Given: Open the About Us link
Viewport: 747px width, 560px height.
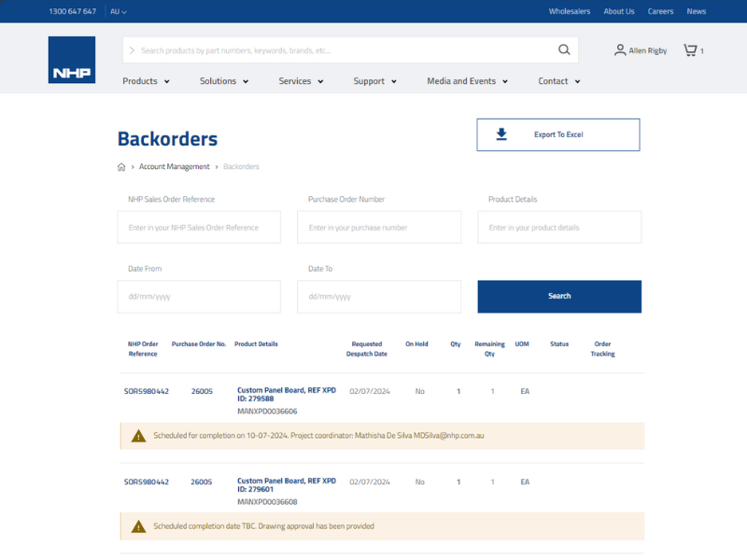Looking at the screenshot, I should [x=619, y=11].
